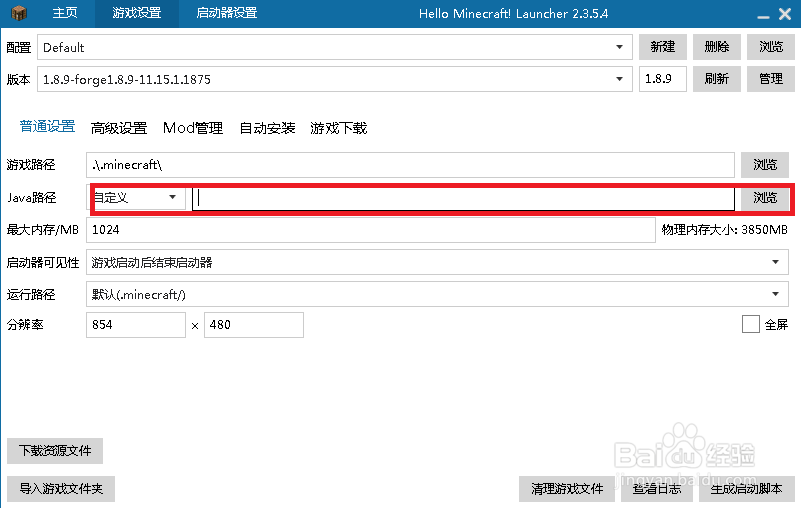
Task: Click the Java路径 text field
Action: [463, 198]
